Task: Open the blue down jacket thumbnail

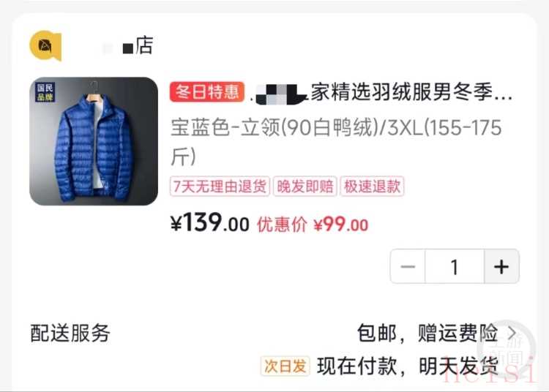Action: (x=94, y=141)
